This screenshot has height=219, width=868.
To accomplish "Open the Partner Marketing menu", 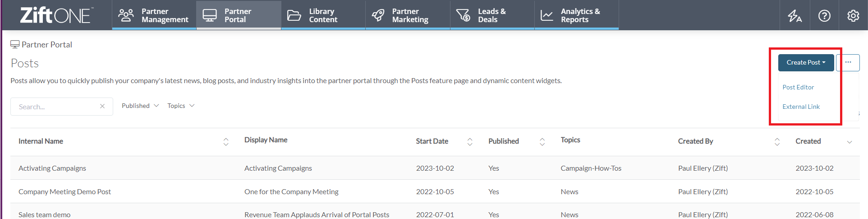I will [408, 15].
